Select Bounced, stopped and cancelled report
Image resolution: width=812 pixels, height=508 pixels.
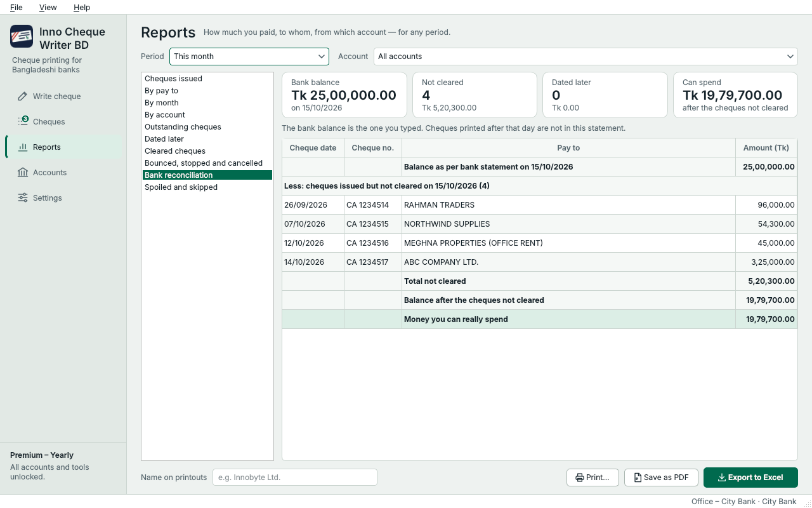coord(207,163)
